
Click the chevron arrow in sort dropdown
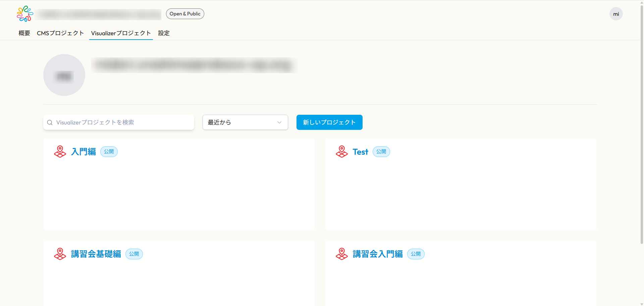pos(279,122)
